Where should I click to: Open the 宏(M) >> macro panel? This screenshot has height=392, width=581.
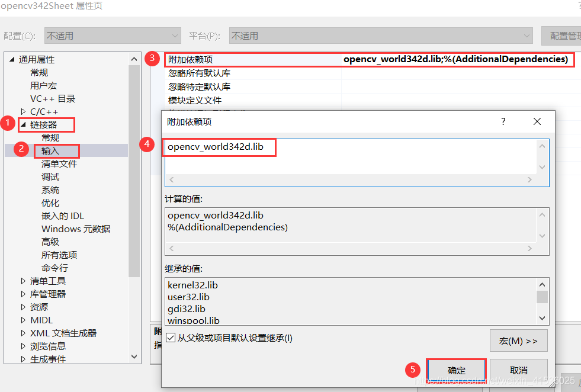pyautogui.click(x=518, y=340)
